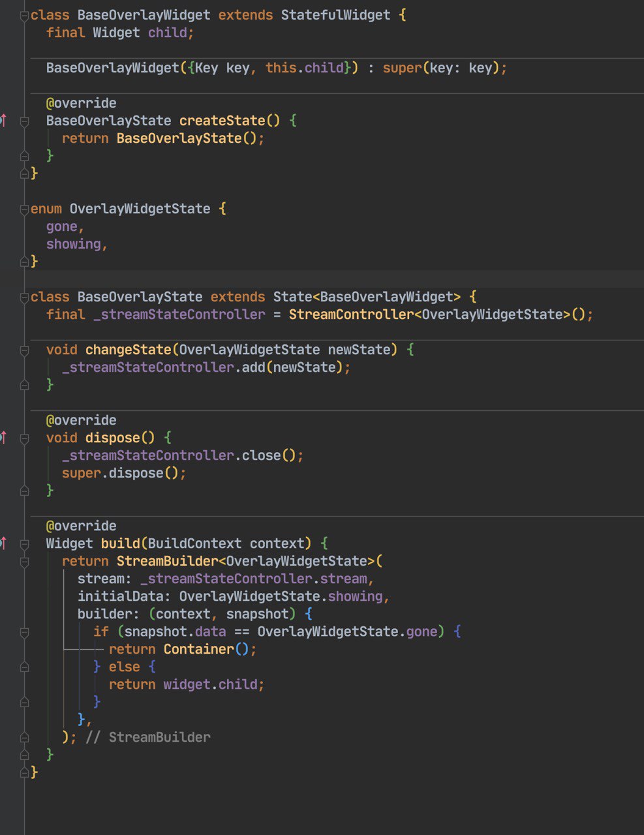
Task: Click the override gutter icon beside dispose
Action: pyautogui.click(x=3, y=438)
